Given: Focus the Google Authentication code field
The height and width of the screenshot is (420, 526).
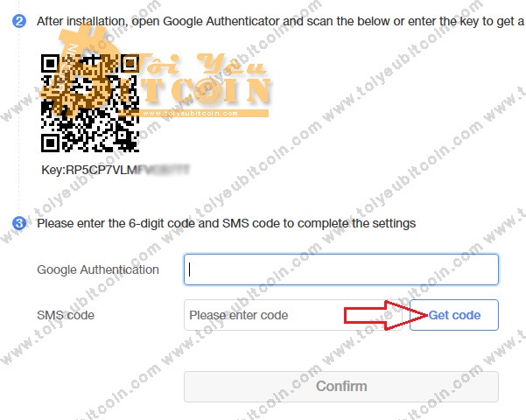Looking at the screenshot, I should 341,269.
